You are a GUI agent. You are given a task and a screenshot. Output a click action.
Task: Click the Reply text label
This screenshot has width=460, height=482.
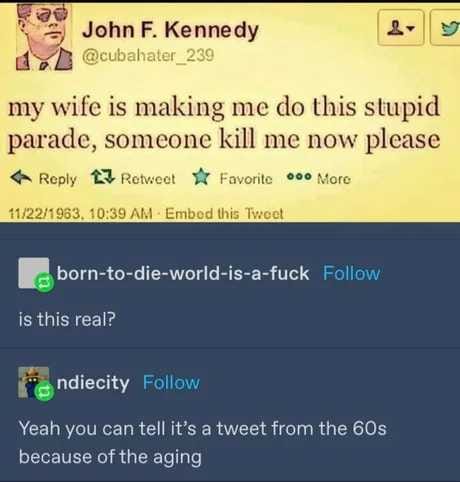[58, 179]
